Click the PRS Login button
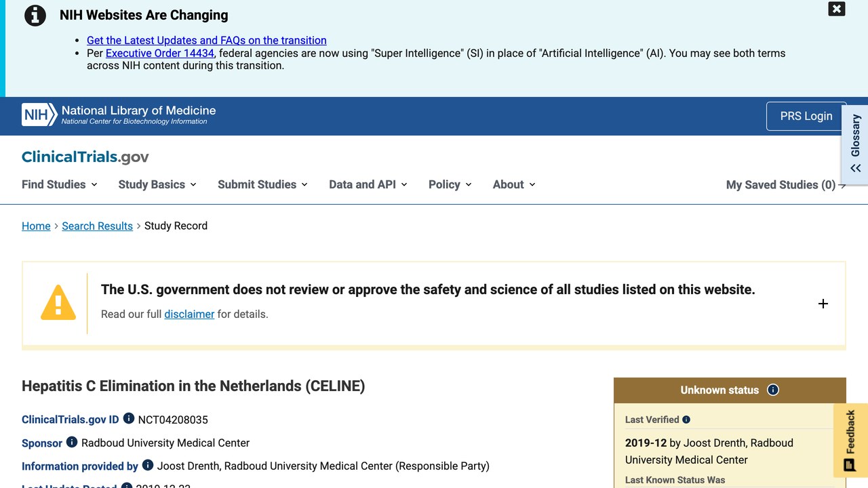This screenshot has width=868, height=488. (x=806, y=116)
